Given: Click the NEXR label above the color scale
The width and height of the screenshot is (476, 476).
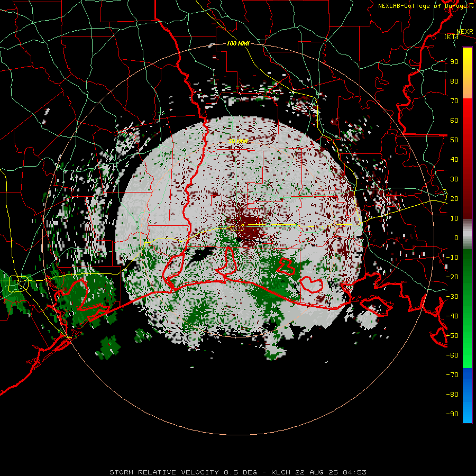Looking at the screenshot, I should pos(464,32).
